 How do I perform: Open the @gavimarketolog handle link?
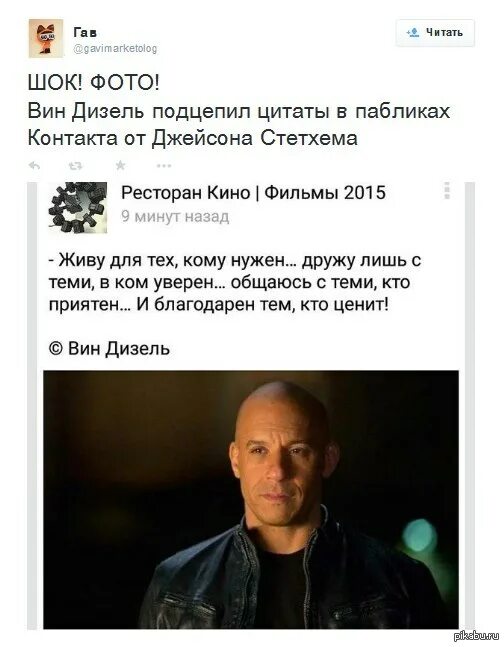[x=115, y=49]
